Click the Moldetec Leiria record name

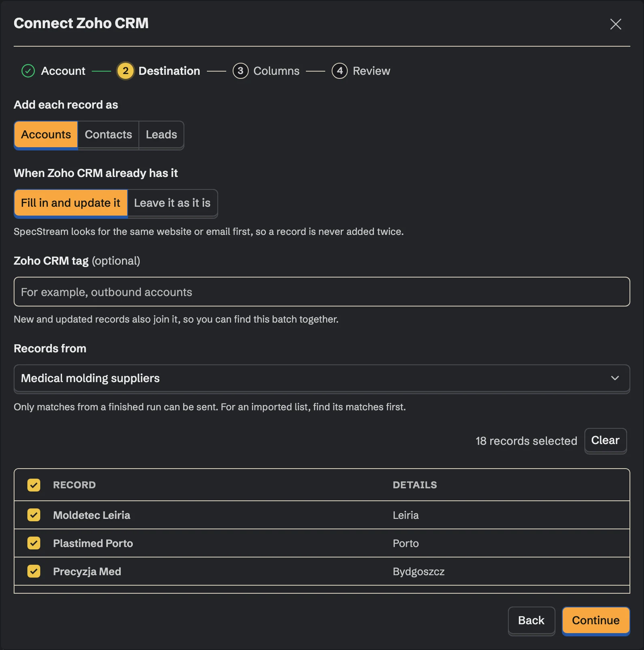pos(92,515)
